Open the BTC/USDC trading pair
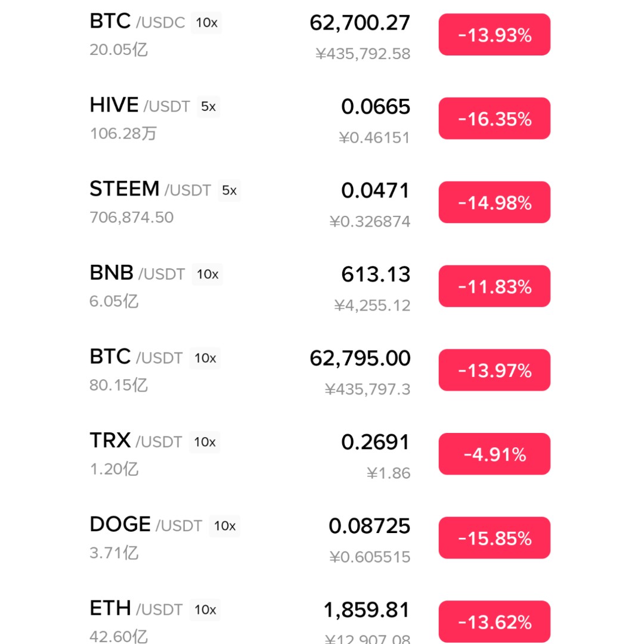 [137, 23]
